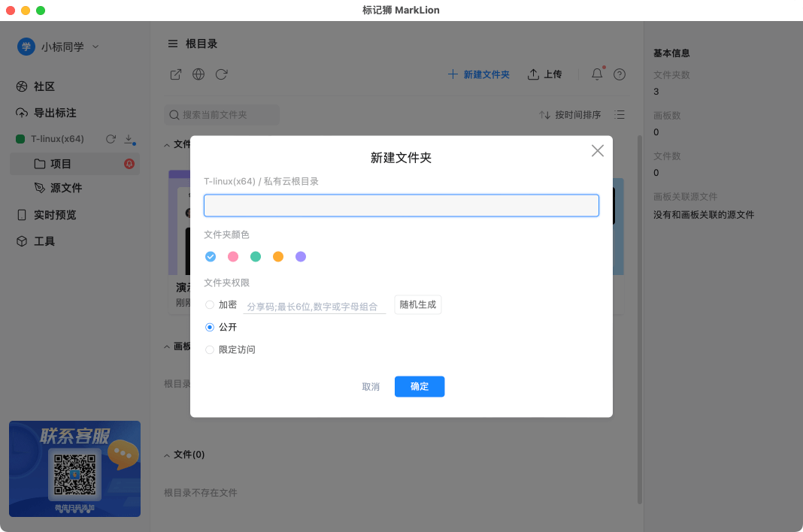Choose the 限定访问 access option
This screenshot has width=803, height=532.
pyautogui.click(x=209, y=349)
